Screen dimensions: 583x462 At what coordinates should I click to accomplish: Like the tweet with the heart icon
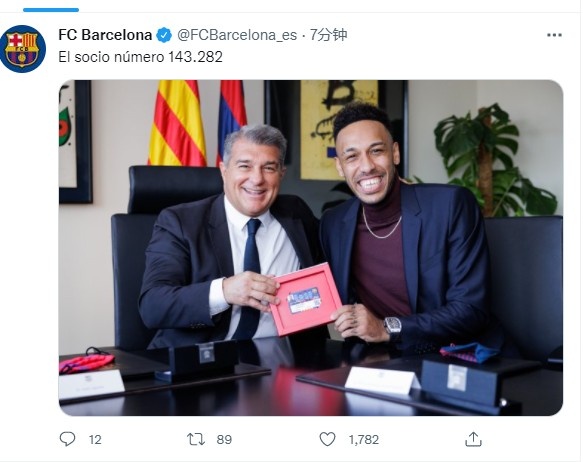[328, 439]
